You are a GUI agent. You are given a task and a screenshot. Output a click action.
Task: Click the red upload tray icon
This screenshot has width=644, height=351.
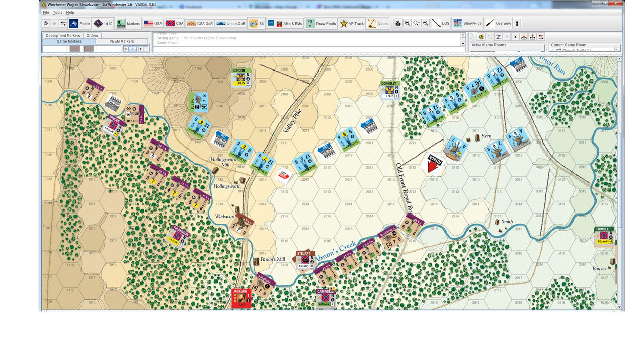532,37
